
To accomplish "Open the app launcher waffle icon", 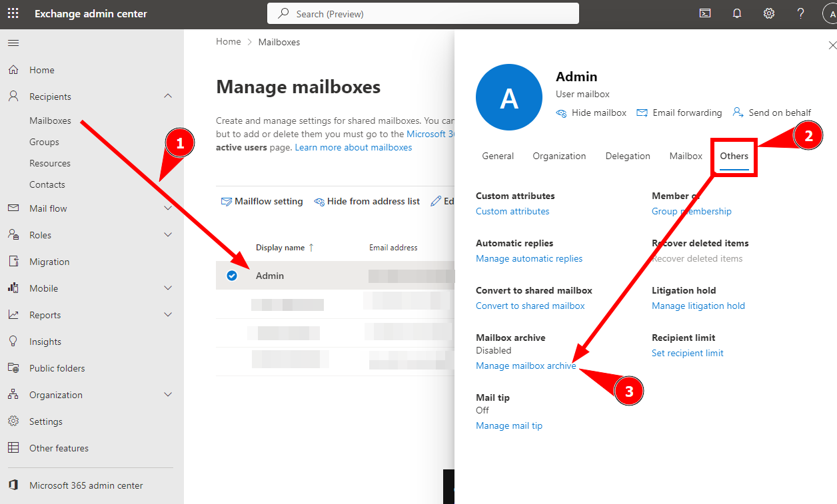I will (13, 13).
